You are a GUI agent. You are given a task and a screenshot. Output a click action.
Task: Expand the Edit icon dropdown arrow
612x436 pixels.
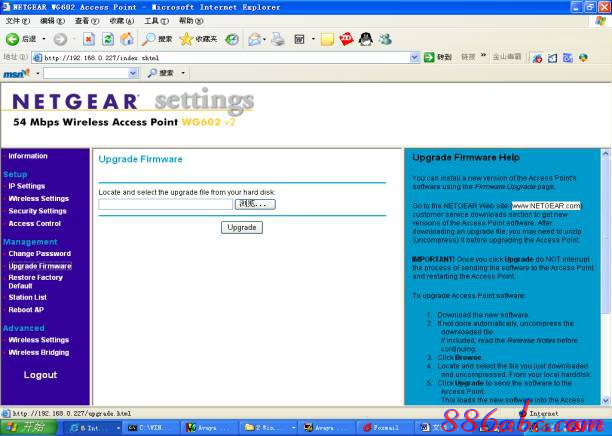coord(313,39)
